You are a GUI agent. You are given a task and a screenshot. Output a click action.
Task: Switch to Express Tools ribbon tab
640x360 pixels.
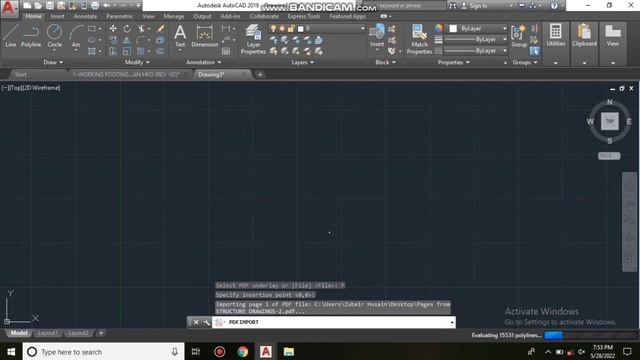coord(304,16)
